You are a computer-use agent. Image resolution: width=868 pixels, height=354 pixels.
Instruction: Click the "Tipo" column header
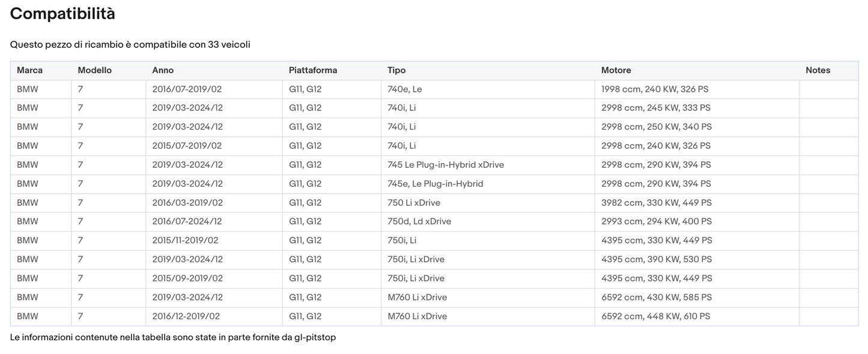click(x=396, y=70)
